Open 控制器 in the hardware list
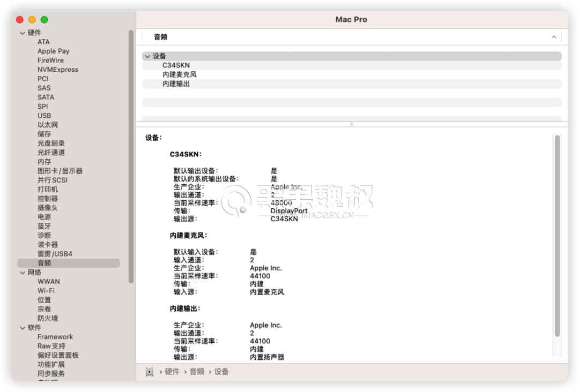Screen dimensions: 579x392 pyautogui.click(x=48, y=199)
